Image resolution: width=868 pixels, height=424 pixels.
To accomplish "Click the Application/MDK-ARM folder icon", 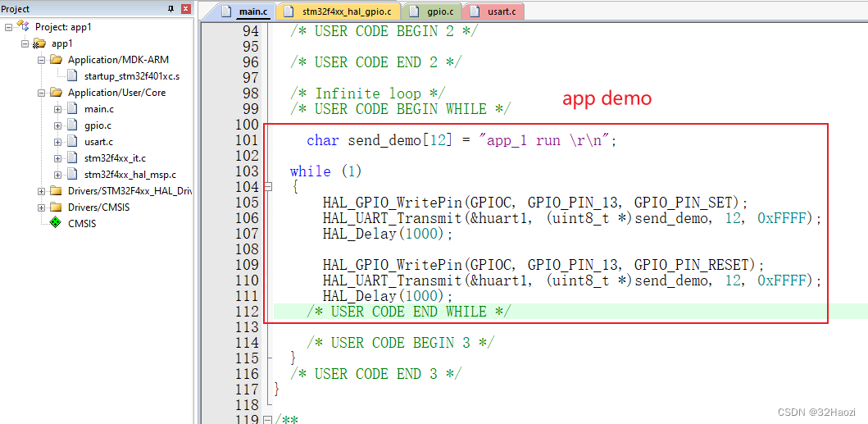I will coord(56,60).
